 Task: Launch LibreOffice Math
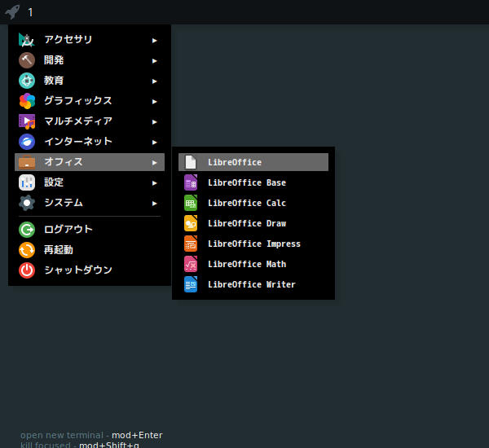tap(253, 264)
